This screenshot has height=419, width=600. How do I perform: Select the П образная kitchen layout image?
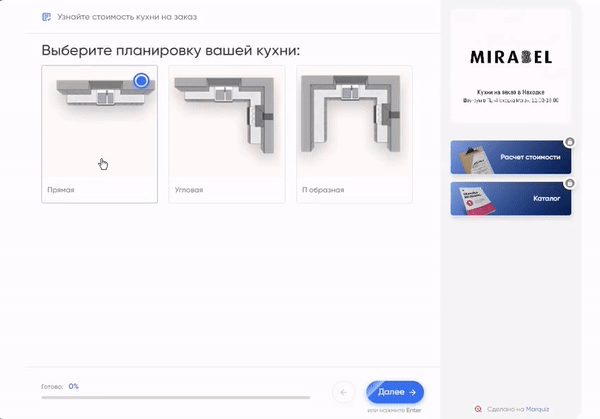pyautogui.click(x=354, y=121)
